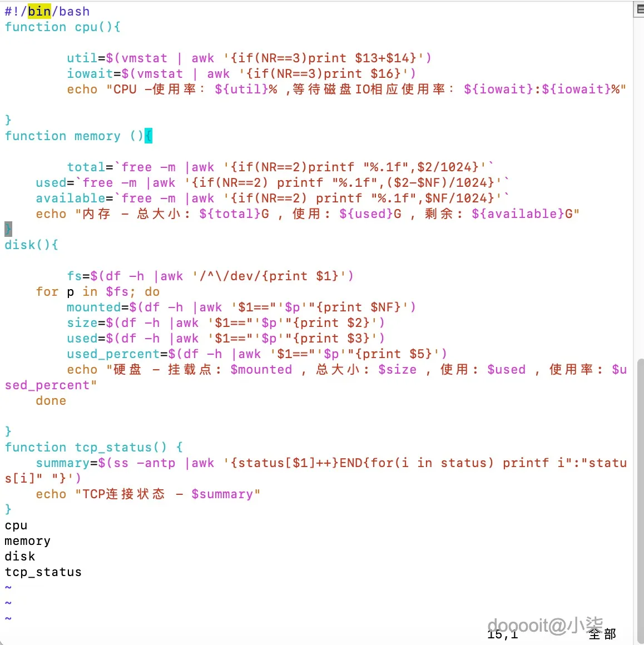Viewport: 644px width, 645px height.
Task: Click the 'util=$(vmstat' assignment
Action: 117,58
